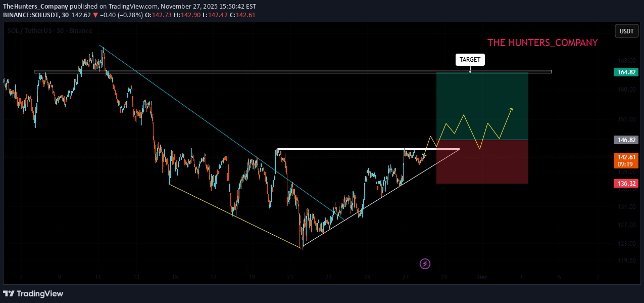The width and height of the screenshot is (644, 303).
Task: Click the Dec label on the time axis
Action: [482, 277]
